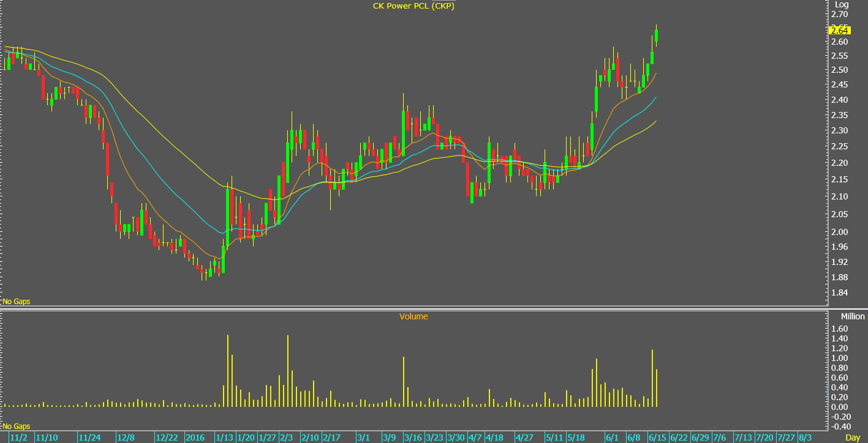Select the 12/22 date on the time axis

pyautogui.click(x=166, y=437)
